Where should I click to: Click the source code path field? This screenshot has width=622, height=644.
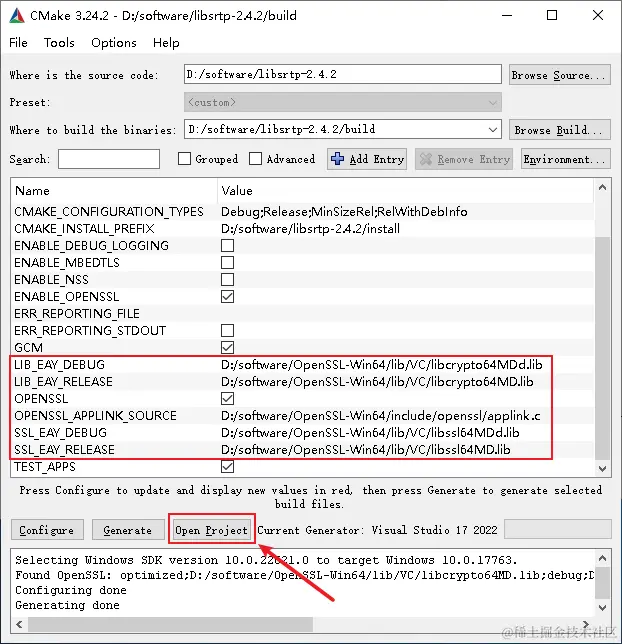(343, 74)
